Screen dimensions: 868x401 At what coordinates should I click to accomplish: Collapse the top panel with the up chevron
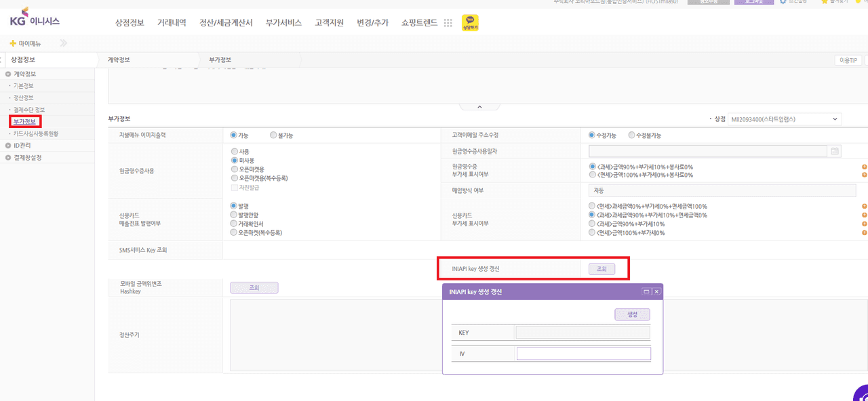point(479,106)
